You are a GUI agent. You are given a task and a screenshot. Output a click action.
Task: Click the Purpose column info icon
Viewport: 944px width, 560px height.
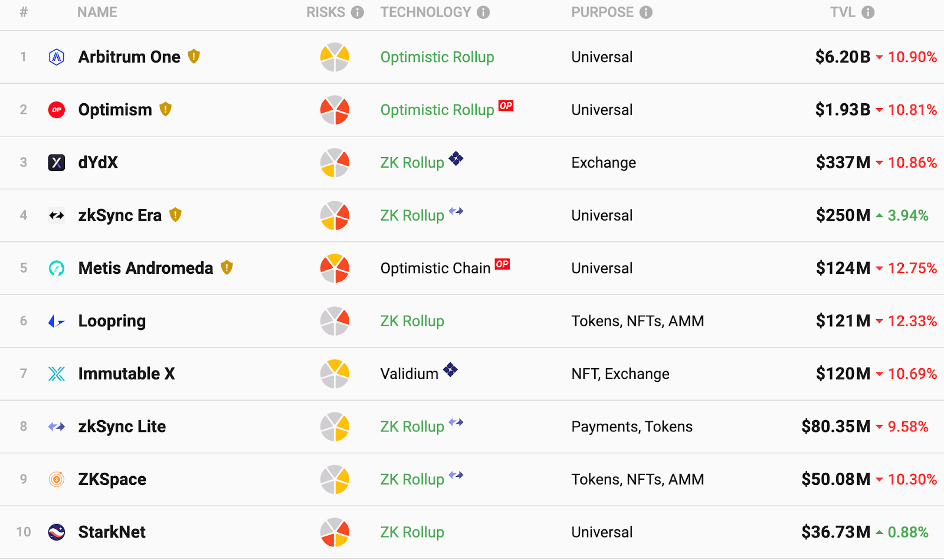coord(646,12)
